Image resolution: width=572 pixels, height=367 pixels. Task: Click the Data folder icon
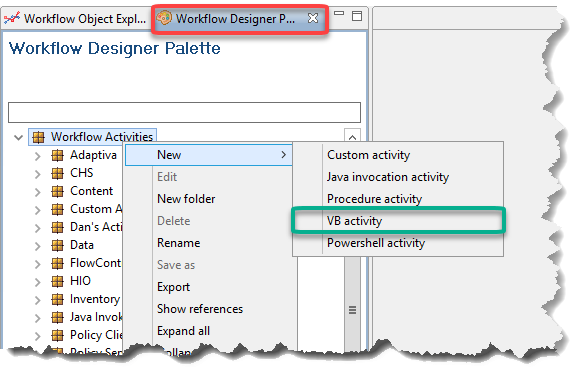(57, 245)
